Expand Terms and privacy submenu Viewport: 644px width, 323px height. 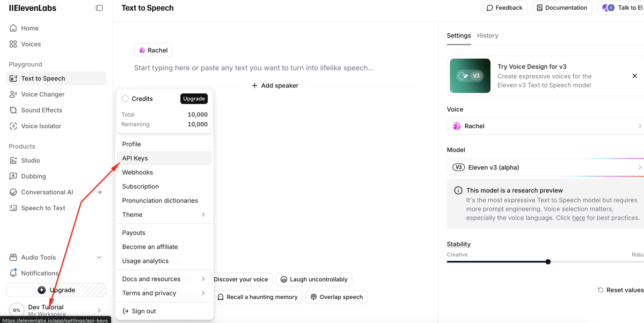coord(164,293)
